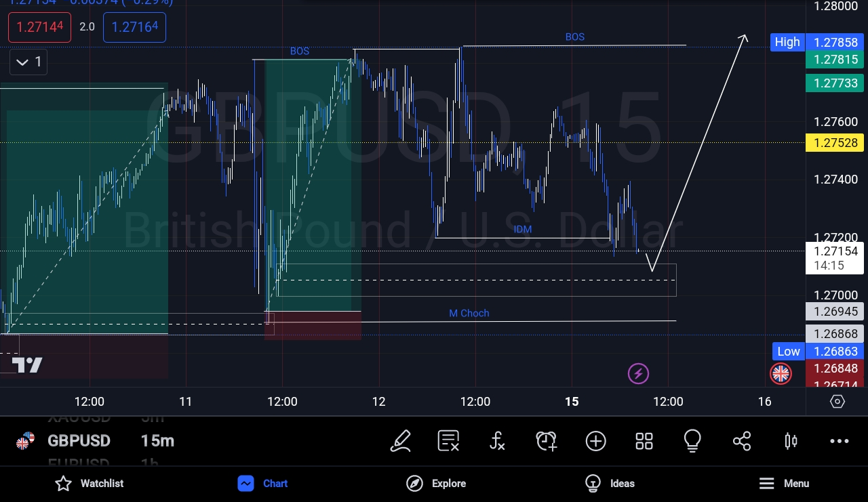The width and height of the screenshot is (868, 502).
Task: Open the candlestick chart type icon
Action: 791,441
